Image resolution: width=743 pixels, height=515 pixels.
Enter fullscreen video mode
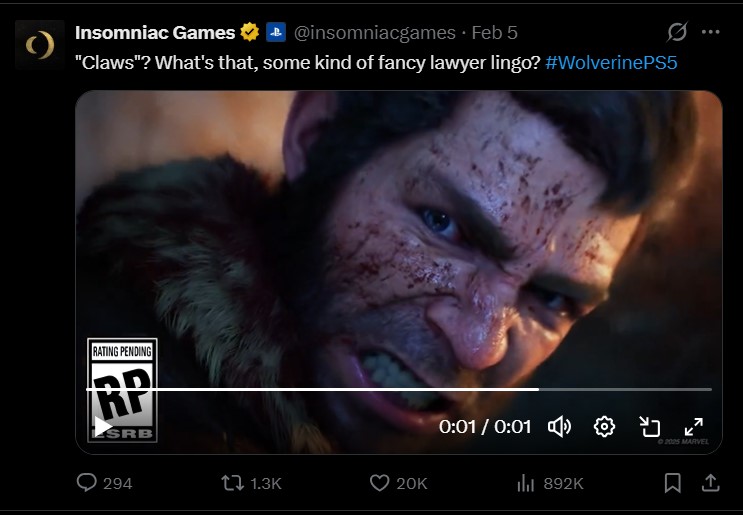[693, 427]
